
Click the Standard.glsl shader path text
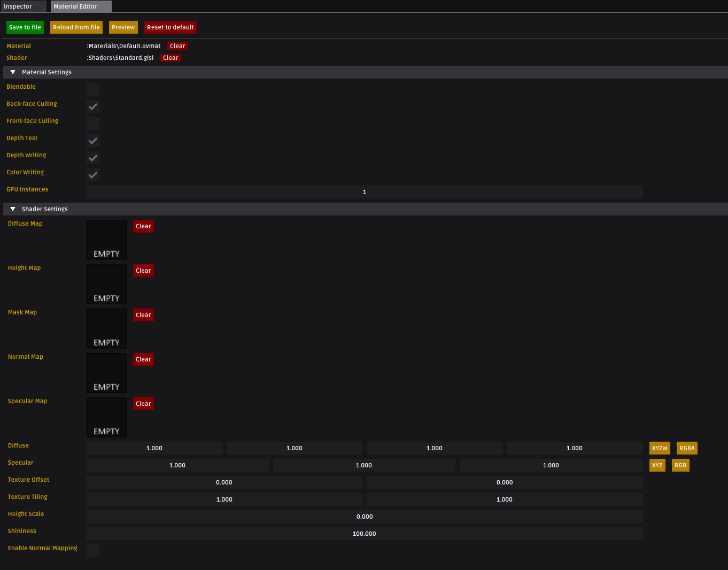[x=120, y=58]
